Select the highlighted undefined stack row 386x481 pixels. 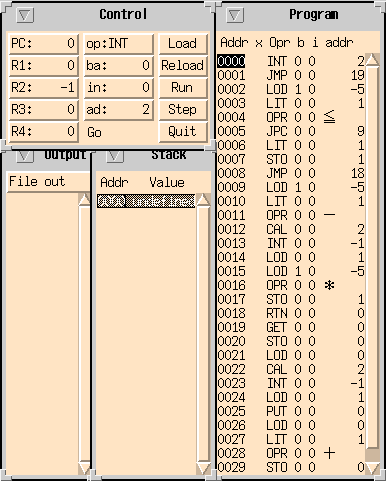point(146,201)
